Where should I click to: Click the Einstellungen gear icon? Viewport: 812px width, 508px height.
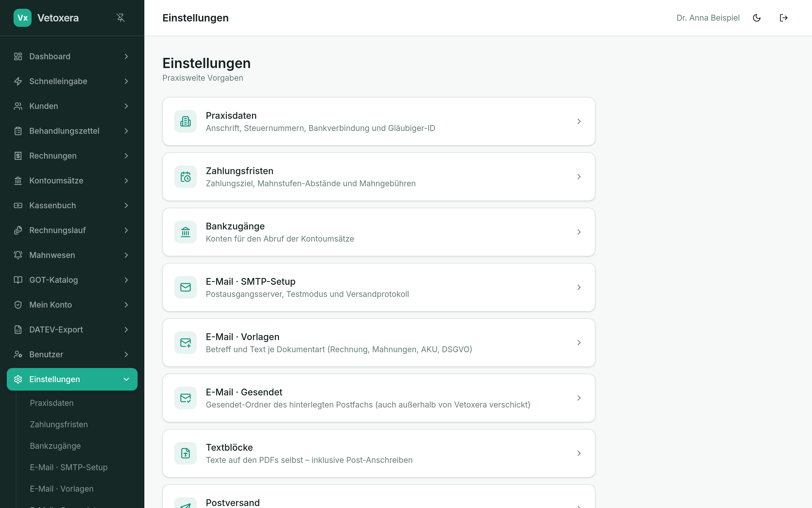18,380
